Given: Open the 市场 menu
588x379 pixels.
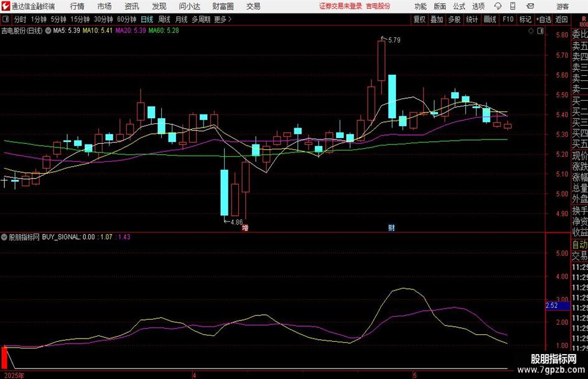Looking at the screenshot, I should 105,6.
